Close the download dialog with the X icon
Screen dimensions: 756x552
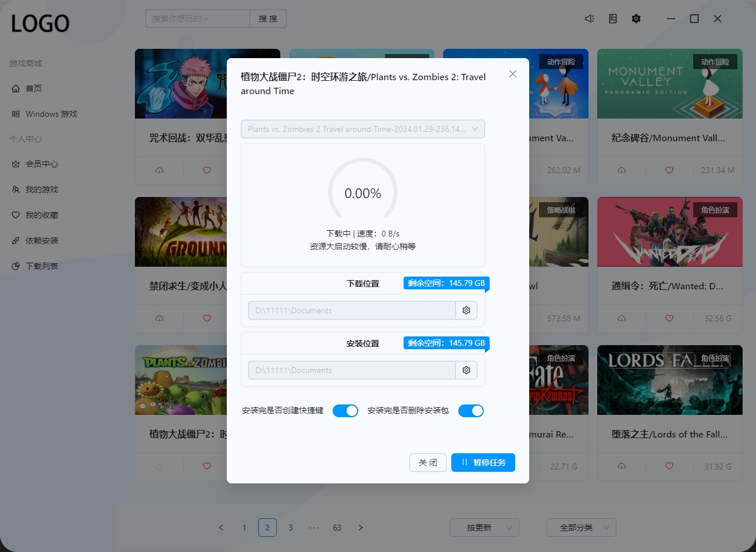[x=512, y=74]
